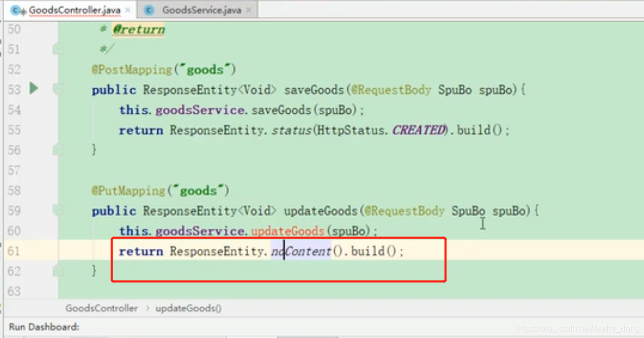Click the class icon on GoodsController.java tab
This screenshot has height=338, width=644.
(16, 10)
